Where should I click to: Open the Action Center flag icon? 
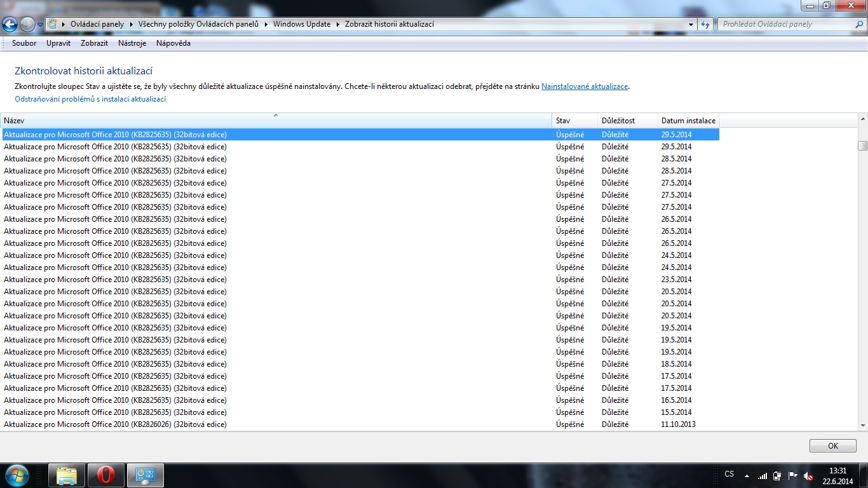point(793,475)
